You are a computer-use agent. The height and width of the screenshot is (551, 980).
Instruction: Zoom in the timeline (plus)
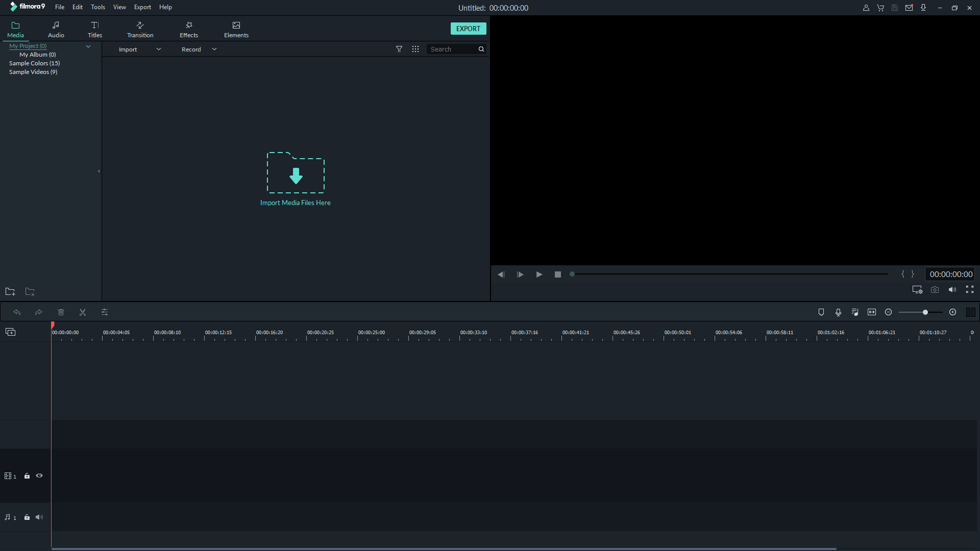point(952,312)
